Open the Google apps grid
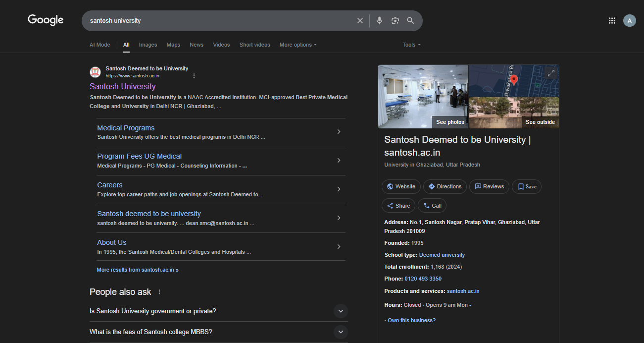Screen dimensions: 644x343 [612, 20]
